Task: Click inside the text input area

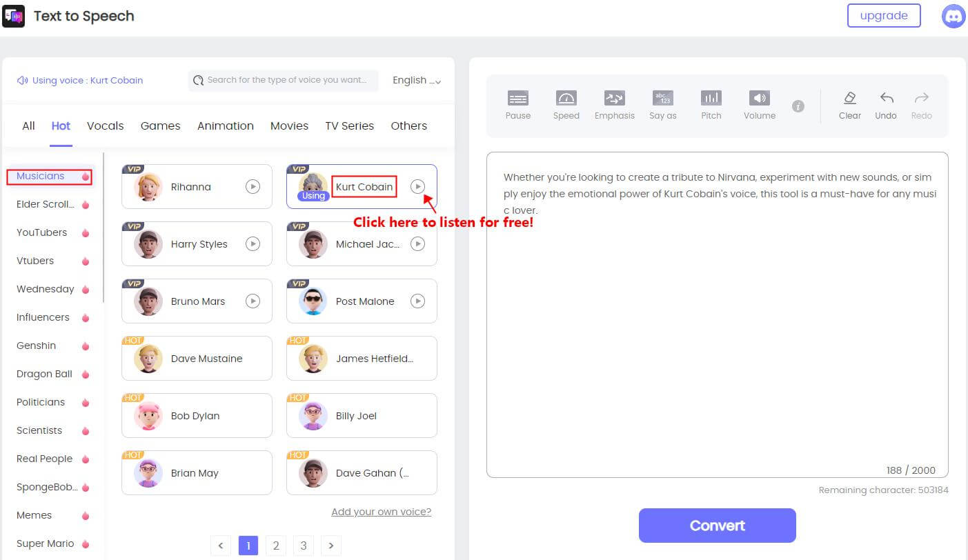Action: coord(718,314)
